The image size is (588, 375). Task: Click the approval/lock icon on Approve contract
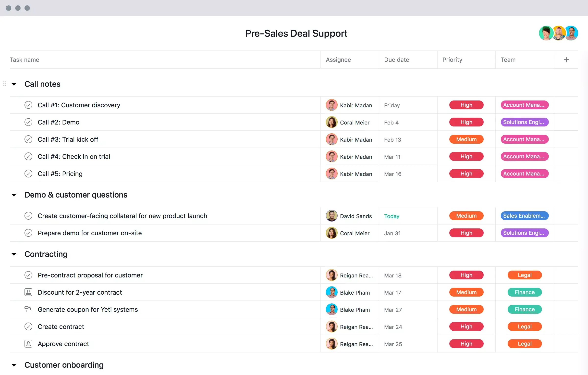[x=28, y=343]
